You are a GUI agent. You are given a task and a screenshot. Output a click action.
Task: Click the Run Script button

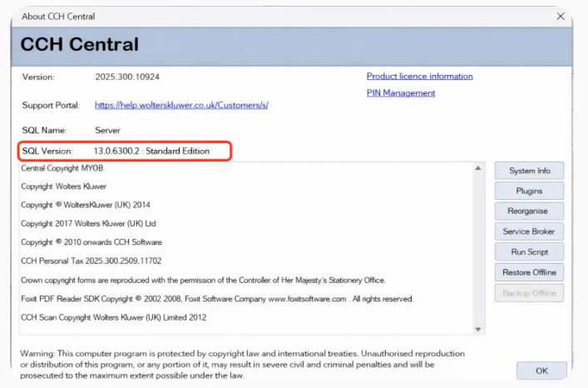pos(529,251)
